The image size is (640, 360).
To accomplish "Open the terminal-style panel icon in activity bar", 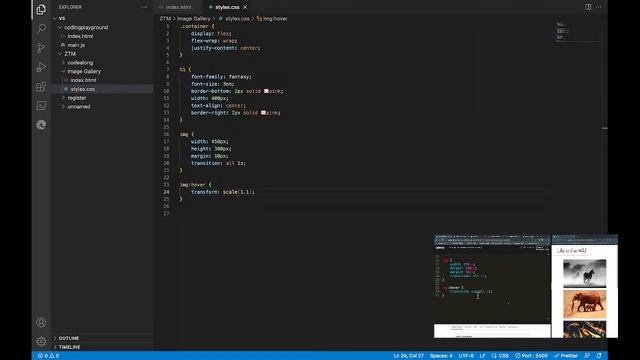I will [41, 105].
